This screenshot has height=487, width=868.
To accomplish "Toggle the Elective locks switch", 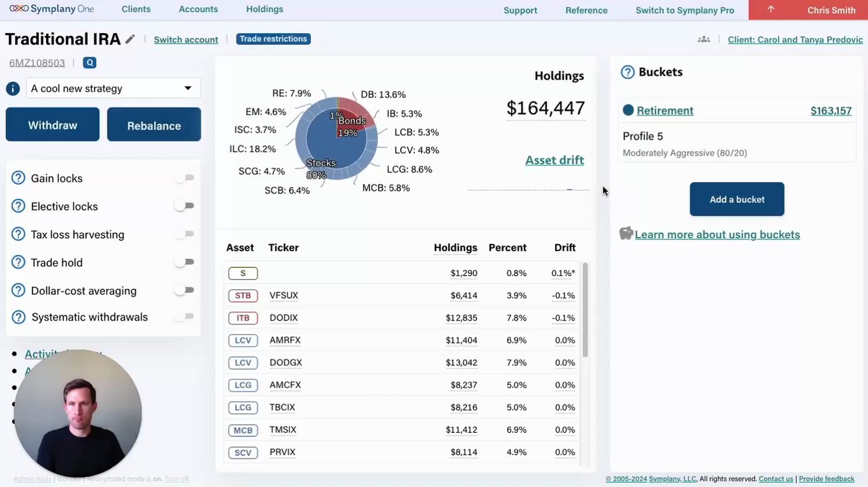I will tap(184, 206).
